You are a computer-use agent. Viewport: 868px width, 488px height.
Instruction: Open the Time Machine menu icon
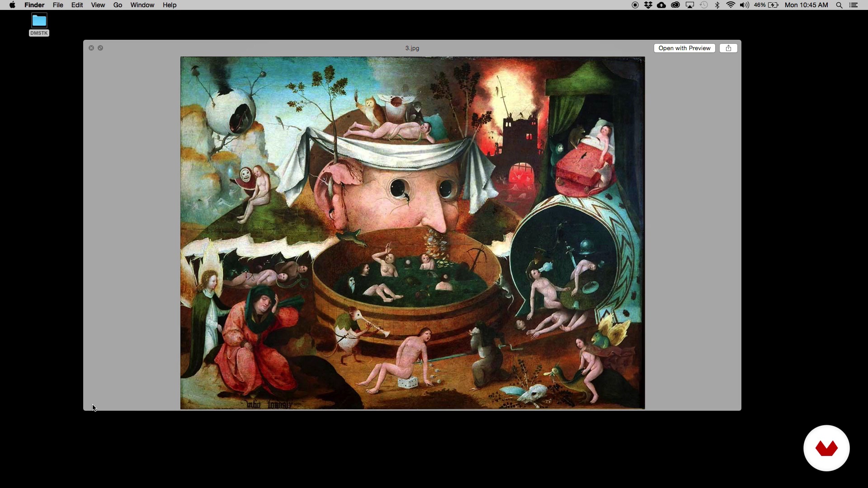(x=704, y=5)
